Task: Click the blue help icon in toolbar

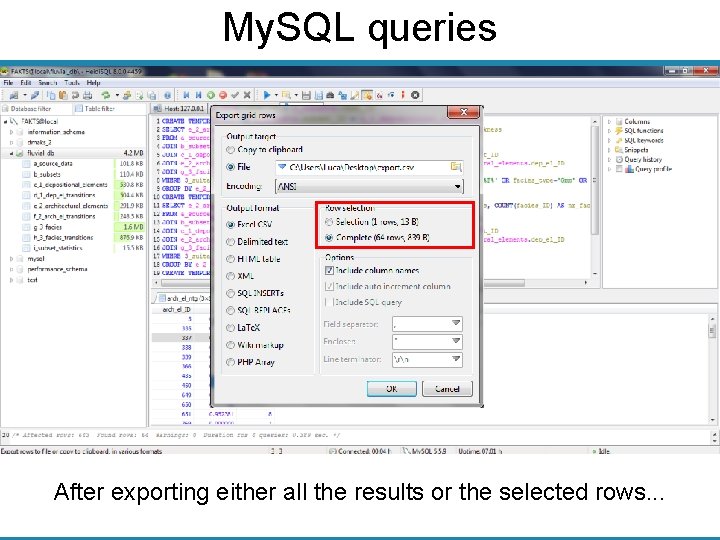Action: [168, 95]
